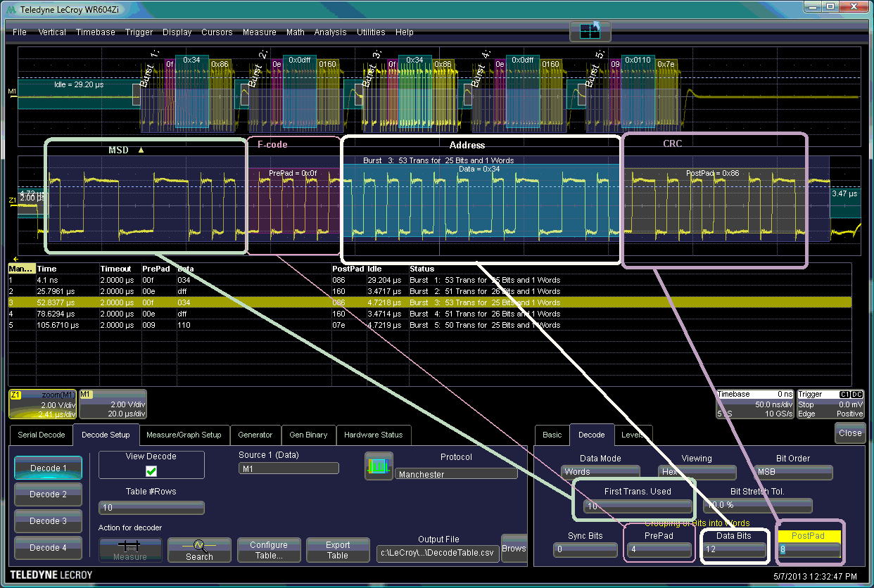Open the Z1 zoom(M1) trace descriptor
The width and height of the screenshot is (874, 588).
[42, 404]
